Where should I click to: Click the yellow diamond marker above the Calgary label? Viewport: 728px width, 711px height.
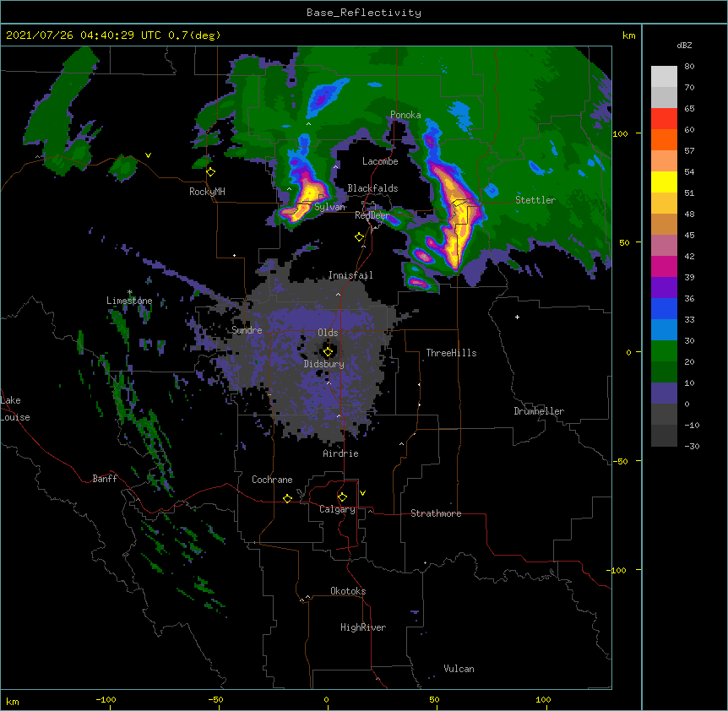click(x=342, y=497)
